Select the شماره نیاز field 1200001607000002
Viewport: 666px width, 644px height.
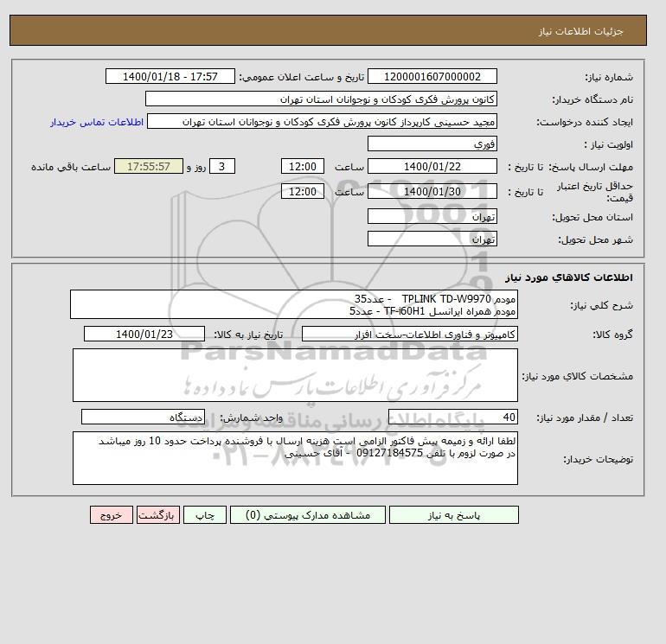click(432, 76)
